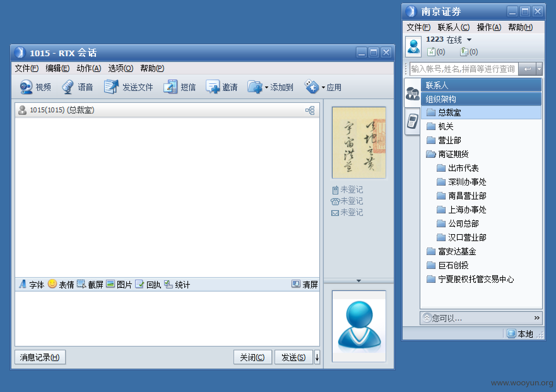Image resolution: width=556 pixels, height=392 pixels.
Task: Click the 统计 statistics tool
Action: (177, 284)
